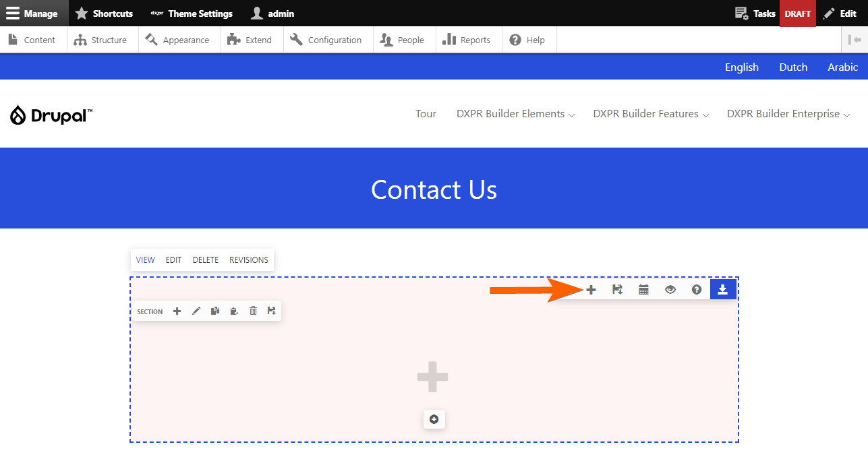This screenshot has width=868, height=459.
Task: Open the Tour navigation link
Action: coord(426,114)
